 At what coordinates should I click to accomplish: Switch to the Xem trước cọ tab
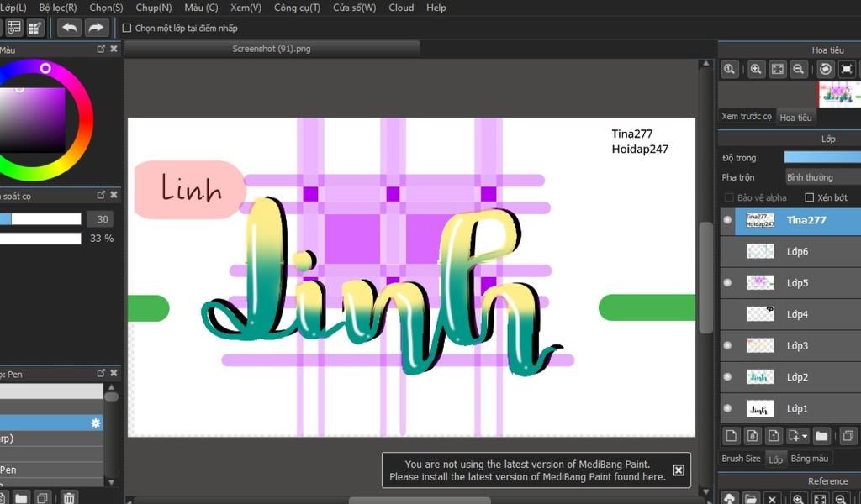coord(747,116)
